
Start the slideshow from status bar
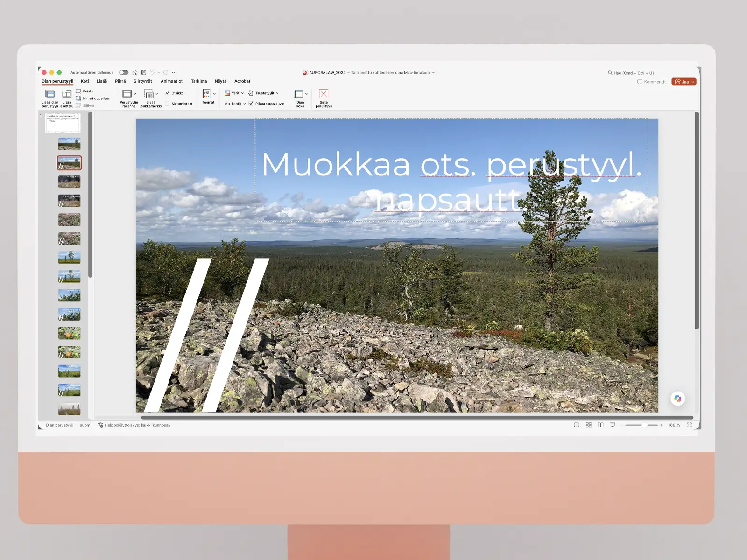point(612,425)
